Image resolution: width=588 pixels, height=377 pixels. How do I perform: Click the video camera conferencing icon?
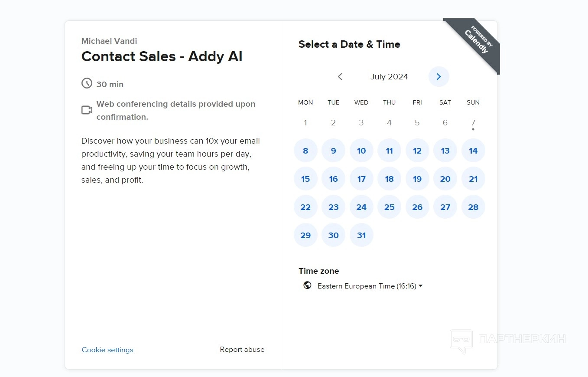click(x=87, y=110)
